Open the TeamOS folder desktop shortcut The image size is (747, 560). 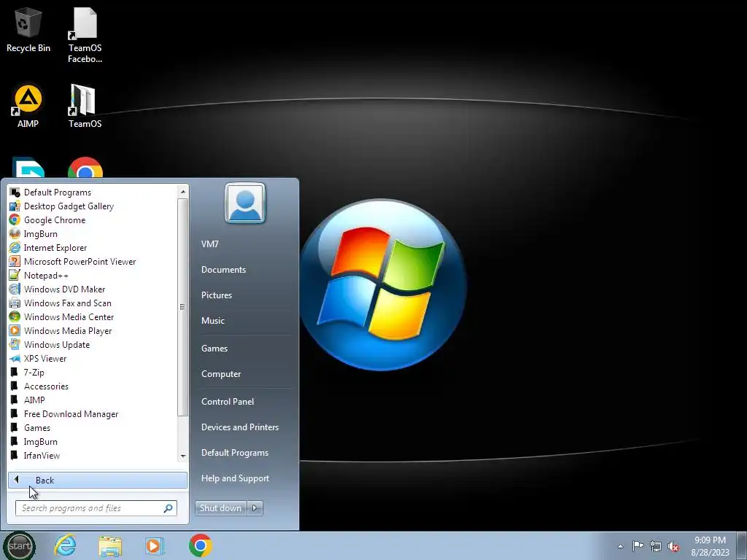point(85,106)
